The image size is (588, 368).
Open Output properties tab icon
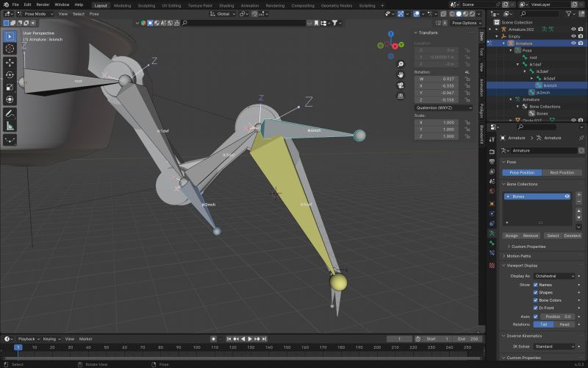point(492,161)
